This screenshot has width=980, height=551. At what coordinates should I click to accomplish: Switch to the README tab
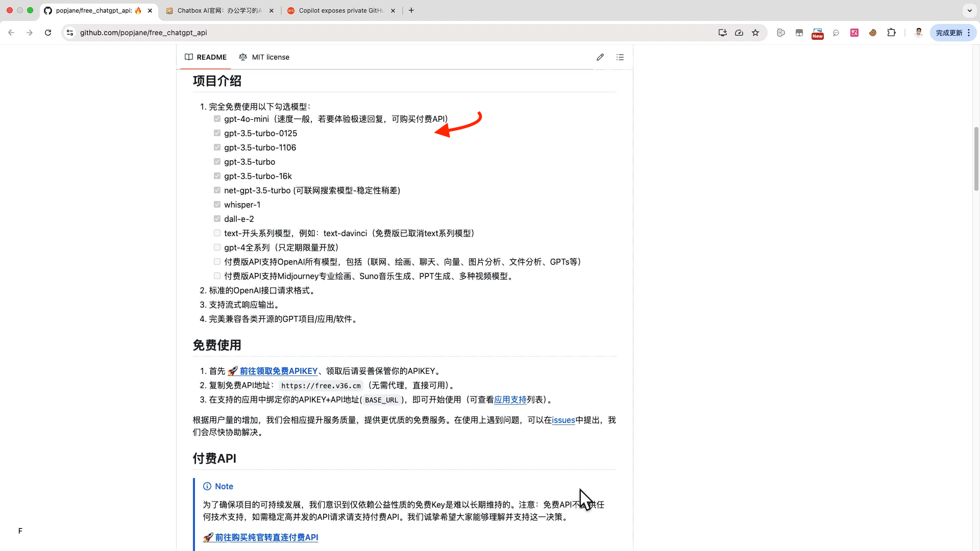coord(206,57)
